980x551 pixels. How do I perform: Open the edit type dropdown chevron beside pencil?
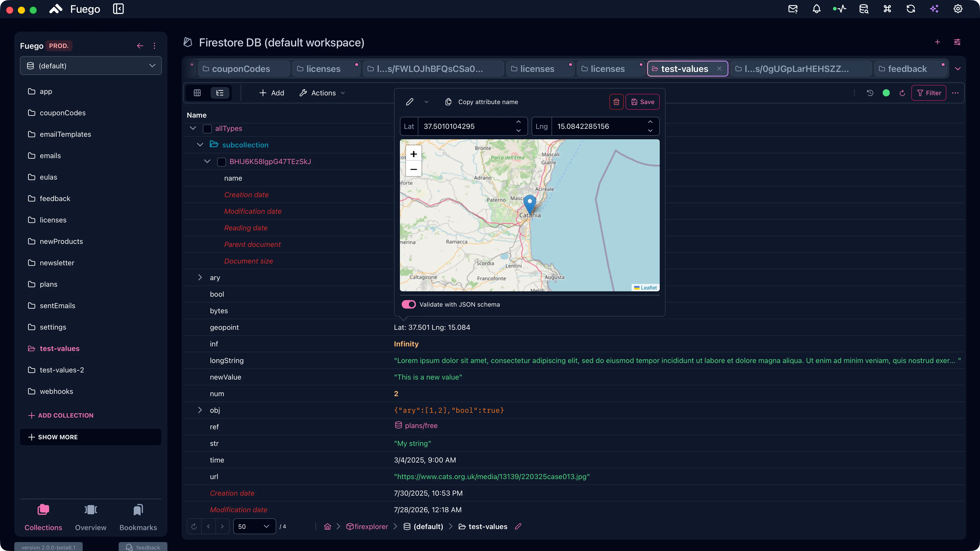426,102
